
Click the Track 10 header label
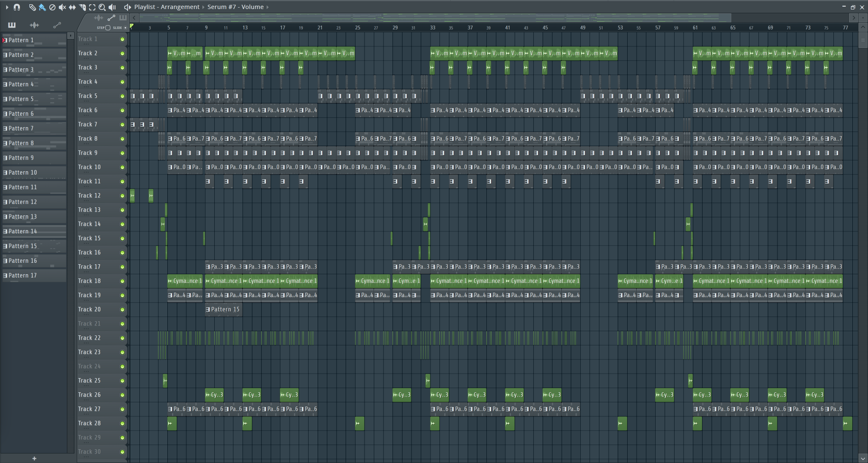[89, 167]
